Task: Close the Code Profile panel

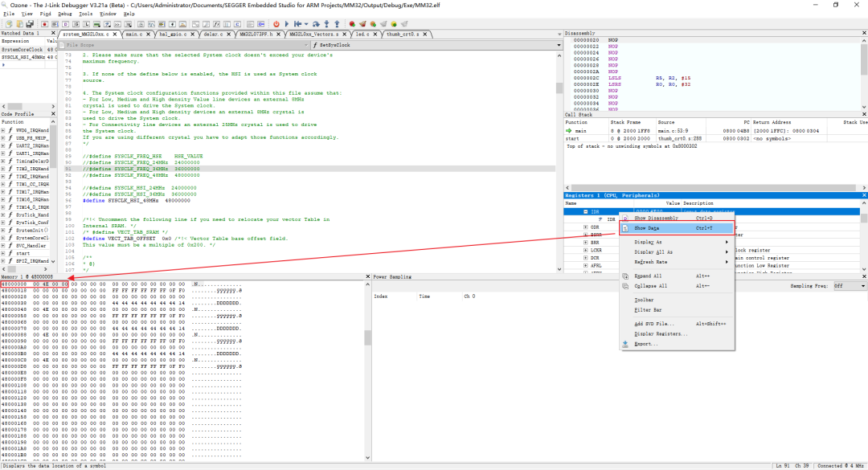Action: pos(53,114)
